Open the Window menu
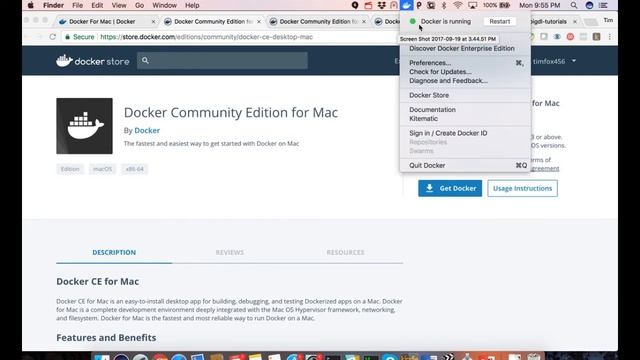This screenshot has width=640, height=360. [164, 5]
